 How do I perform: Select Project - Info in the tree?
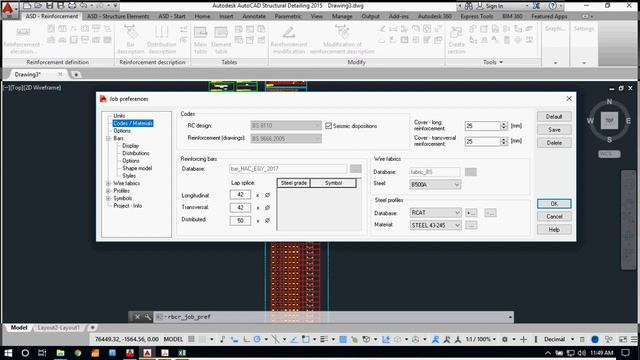[x=128, y=206]
